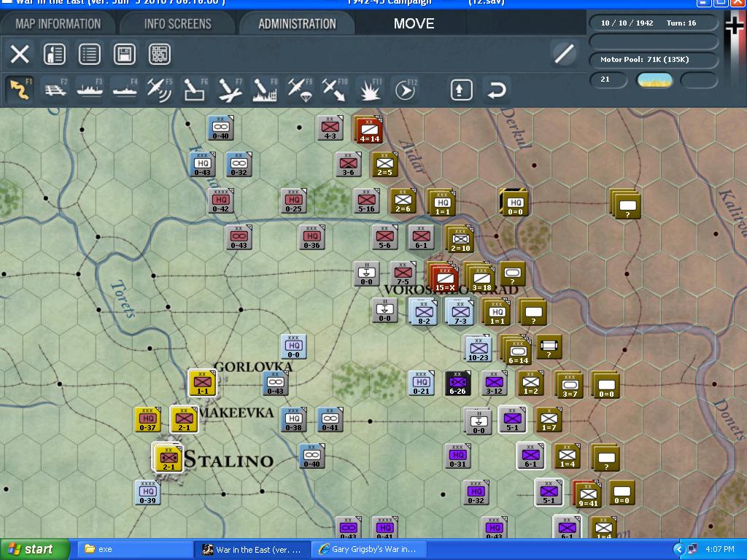The image size is (747, 560).
Task: Select the light blue unit 8-2
Action: coord(424,313)
